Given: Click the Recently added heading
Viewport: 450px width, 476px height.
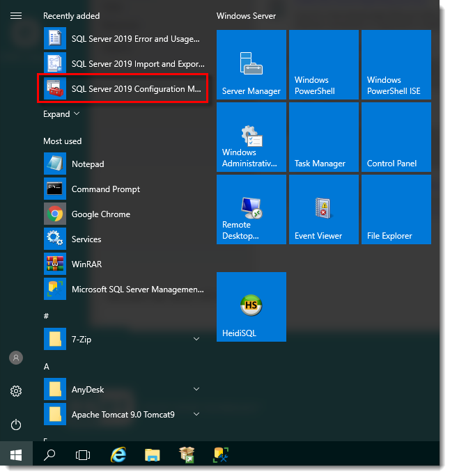Looking at the screenshot, I should pos(72,16).
